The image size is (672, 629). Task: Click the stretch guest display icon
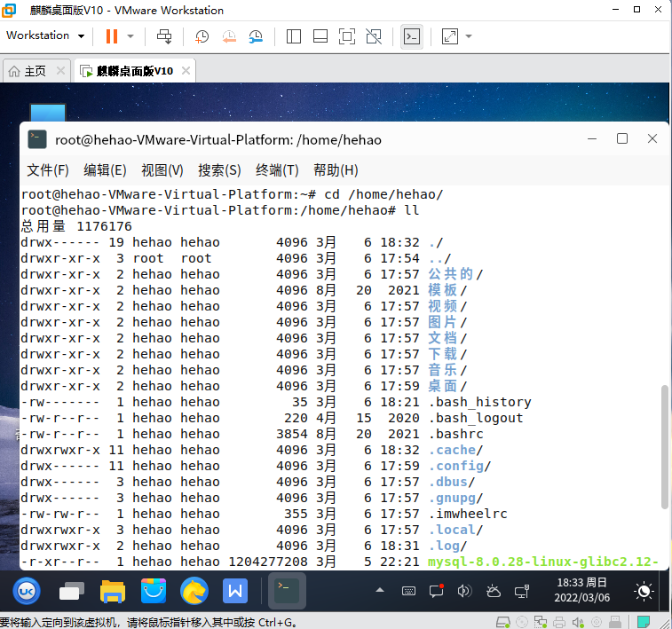point(449,36)
